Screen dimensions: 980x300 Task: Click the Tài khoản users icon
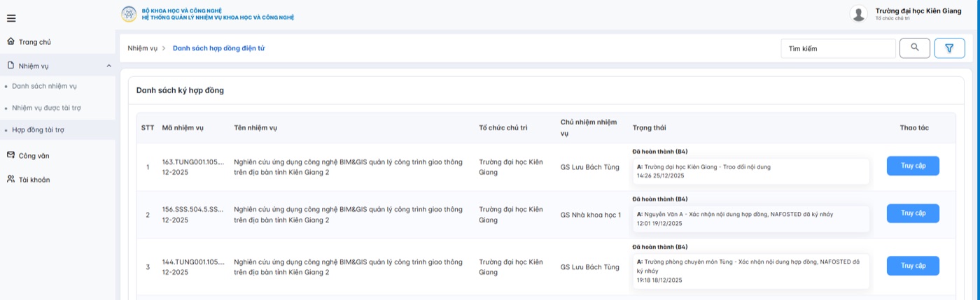[x=10, y=179]
